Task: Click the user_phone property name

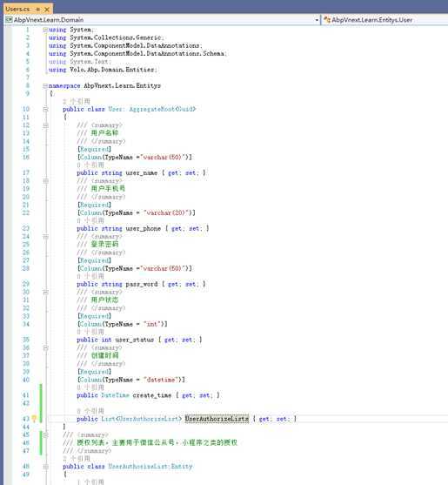Action: pos(143,229)
